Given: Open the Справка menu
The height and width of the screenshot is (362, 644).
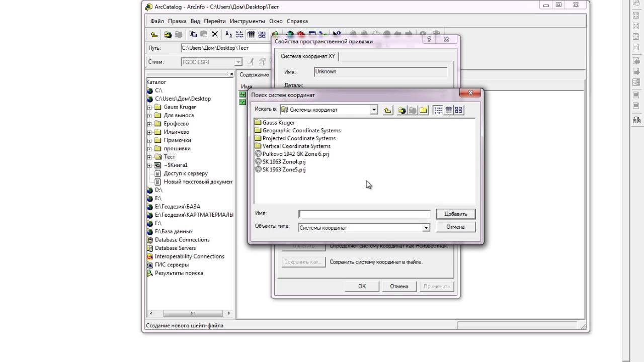Looking at the screenshot, I should coord(297,21).
